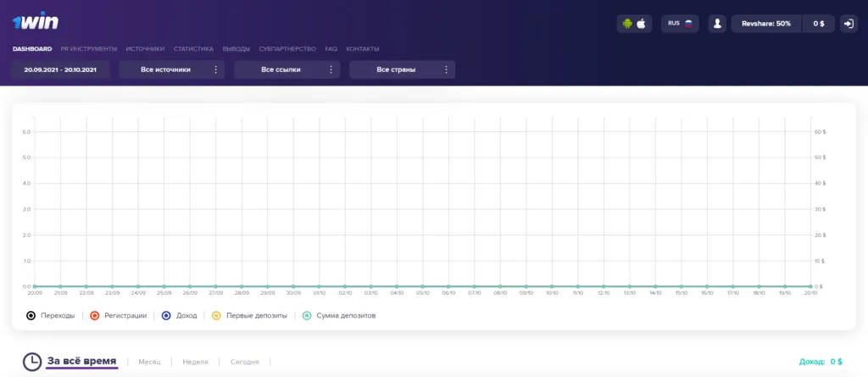This screenshot has width=868, height=377.
Task: Expand the Все страны dropdown
Action: pos(402,69)
